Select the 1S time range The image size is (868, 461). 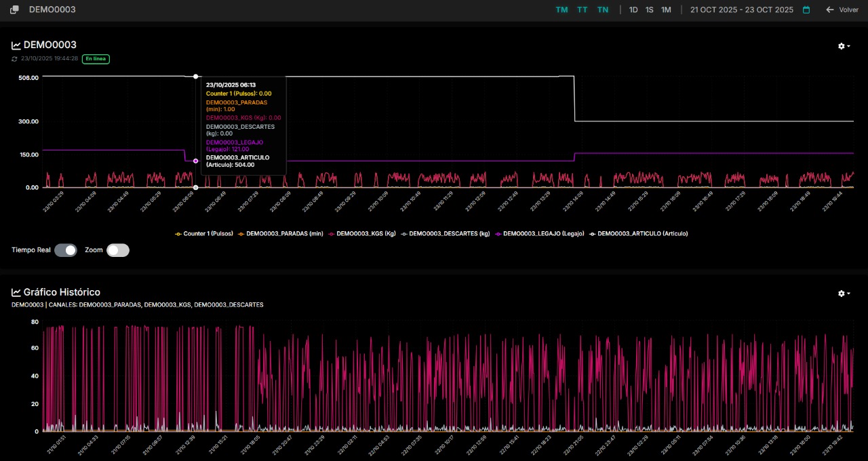pos(650,10)
